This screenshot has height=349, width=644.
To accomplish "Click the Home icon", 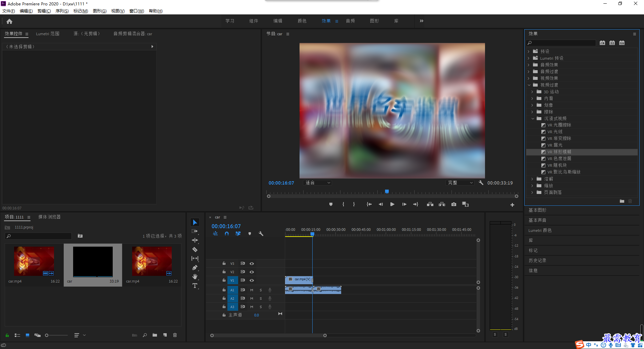I will (9, 21).
